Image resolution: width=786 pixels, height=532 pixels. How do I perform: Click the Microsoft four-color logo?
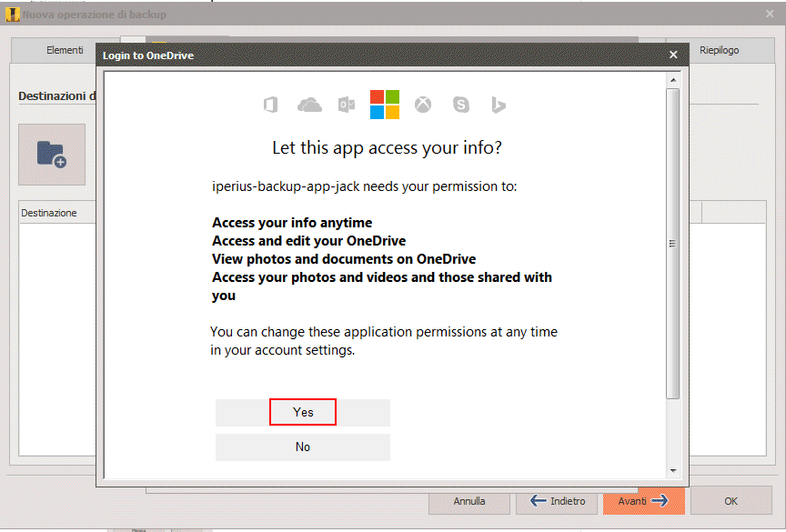(385, 105)
